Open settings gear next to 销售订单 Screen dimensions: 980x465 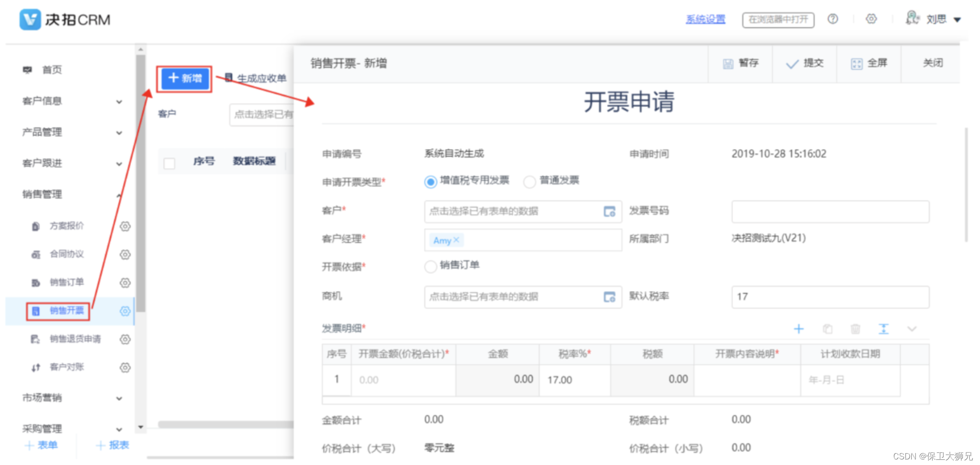tap(125, 283)
